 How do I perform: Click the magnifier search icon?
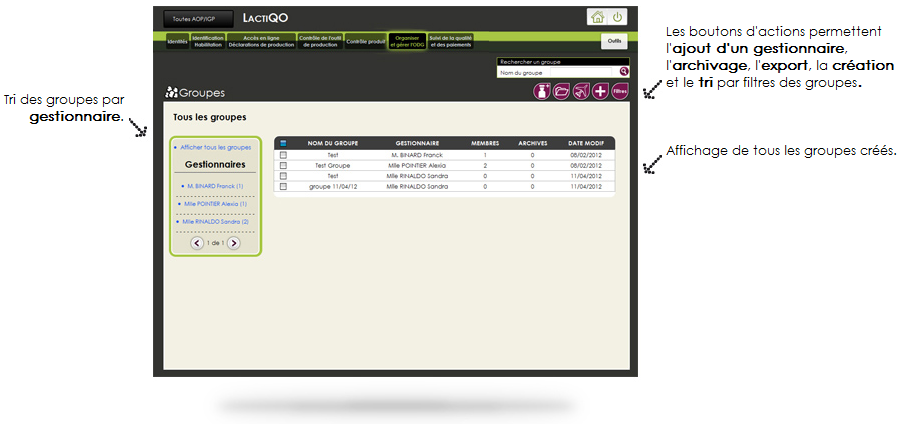click(624, 72)
